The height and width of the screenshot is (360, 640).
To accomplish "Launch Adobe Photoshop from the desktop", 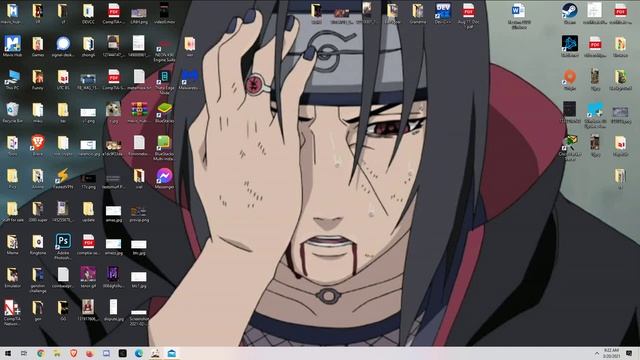I will tap(63, 243).
